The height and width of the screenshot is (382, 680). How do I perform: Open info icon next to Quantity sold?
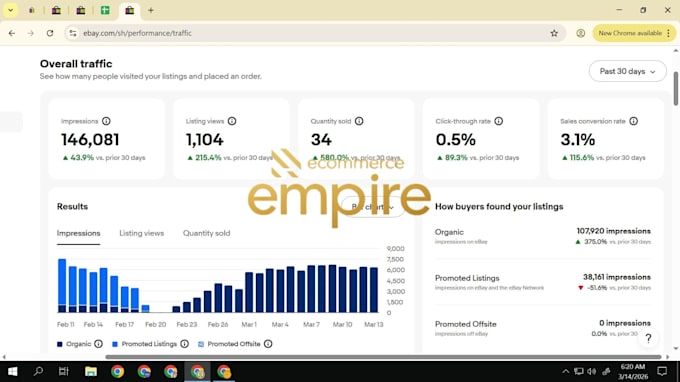click(359, 121)
